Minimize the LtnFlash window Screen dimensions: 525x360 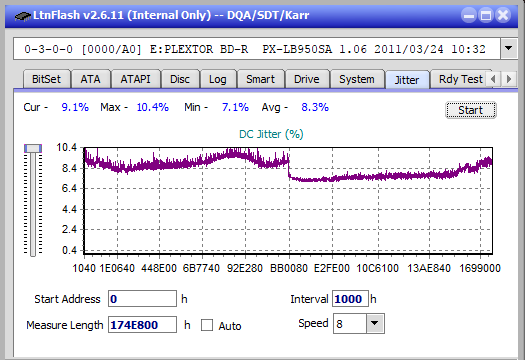click(x=469, y=15)
